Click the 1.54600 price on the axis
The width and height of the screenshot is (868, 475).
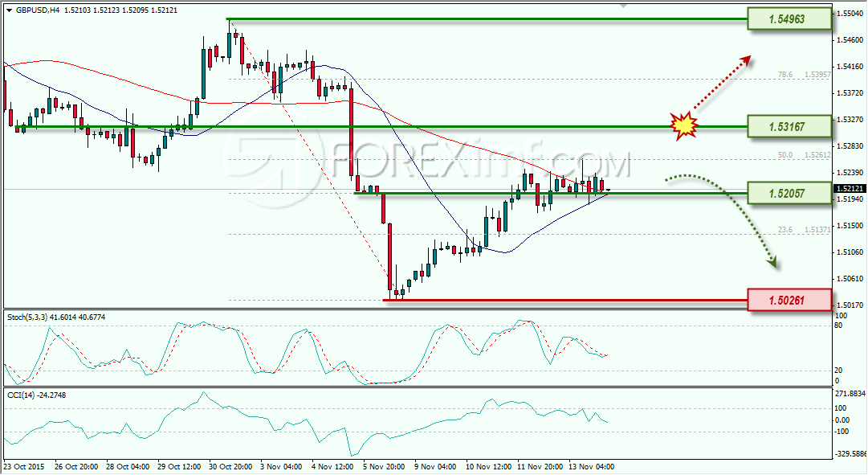tap(850, 40)
